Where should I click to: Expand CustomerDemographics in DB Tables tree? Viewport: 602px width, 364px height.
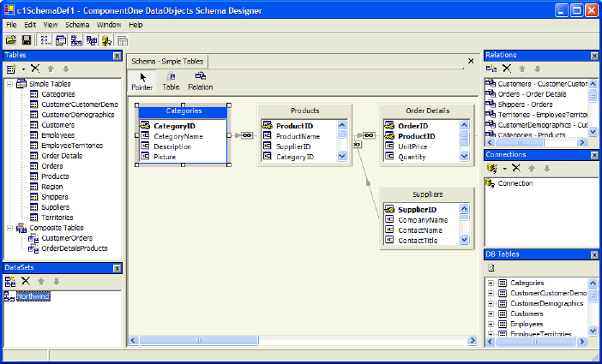click(491, 304)
